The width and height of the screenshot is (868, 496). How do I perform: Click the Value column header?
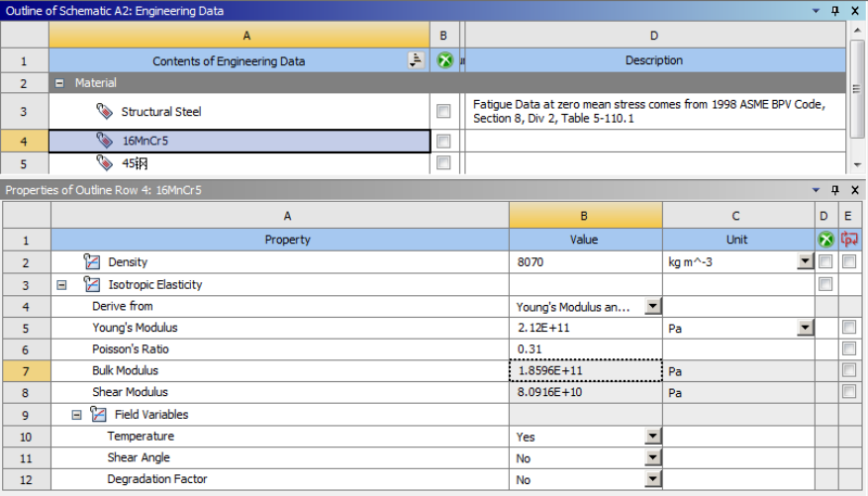(x=584, y=240)
